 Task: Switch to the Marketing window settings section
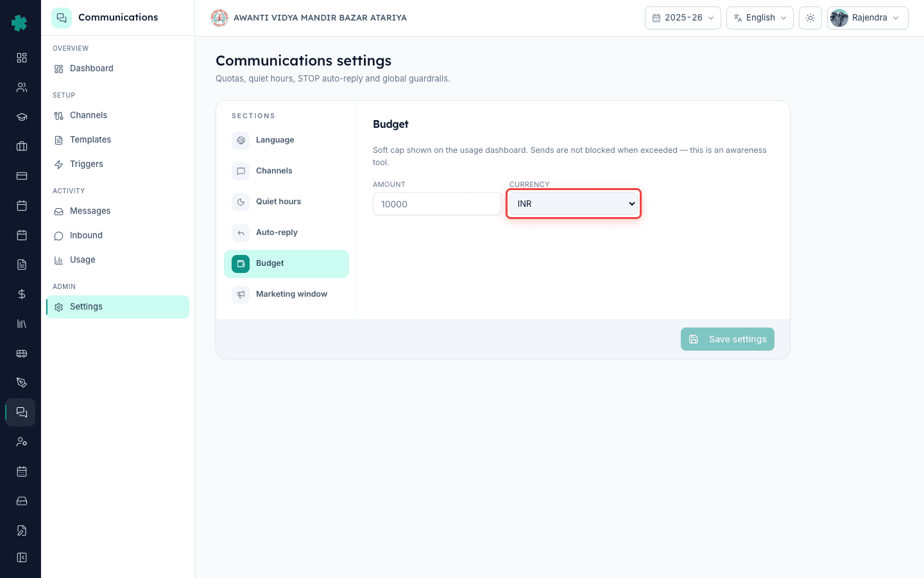pyautogui.click(x=286, y=294)
